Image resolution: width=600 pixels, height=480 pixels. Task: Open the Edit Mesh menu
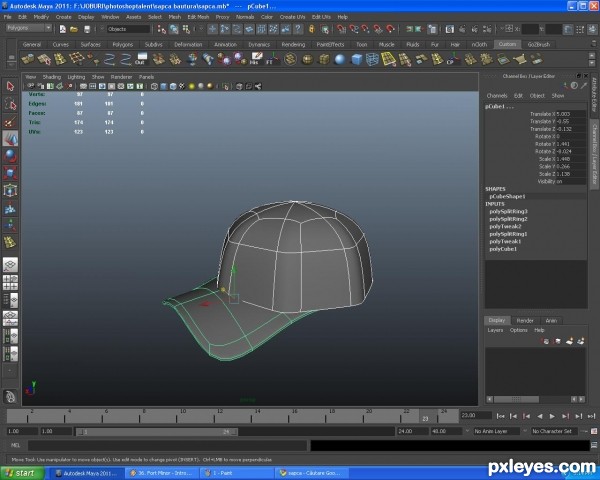point(198,17)
